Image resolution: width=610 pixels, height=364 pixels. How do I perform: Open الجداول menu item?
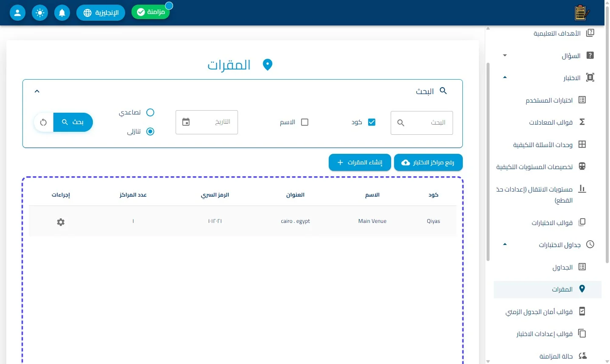[548, 267]
